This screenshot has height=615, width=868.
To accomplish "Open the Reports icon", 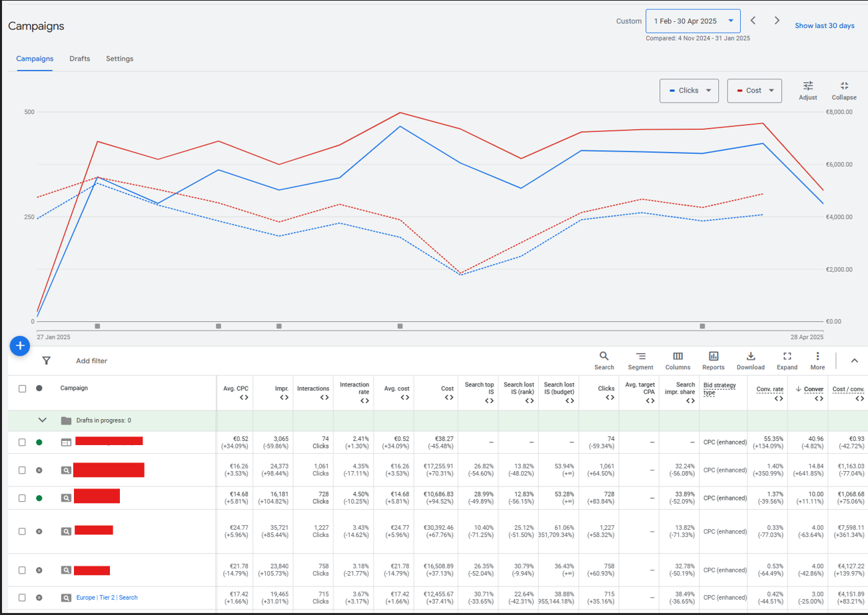I will tap(713, 356).
